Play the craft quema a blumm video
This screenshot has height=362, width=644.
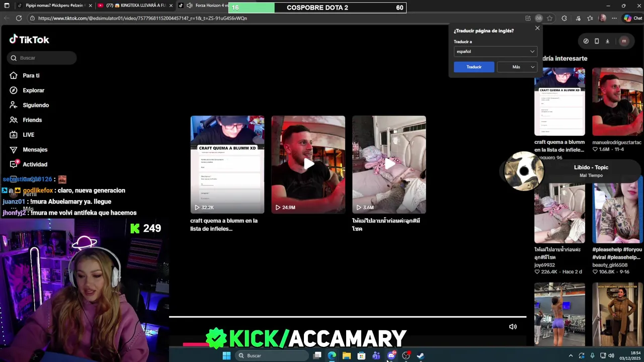tap(227, 164)
